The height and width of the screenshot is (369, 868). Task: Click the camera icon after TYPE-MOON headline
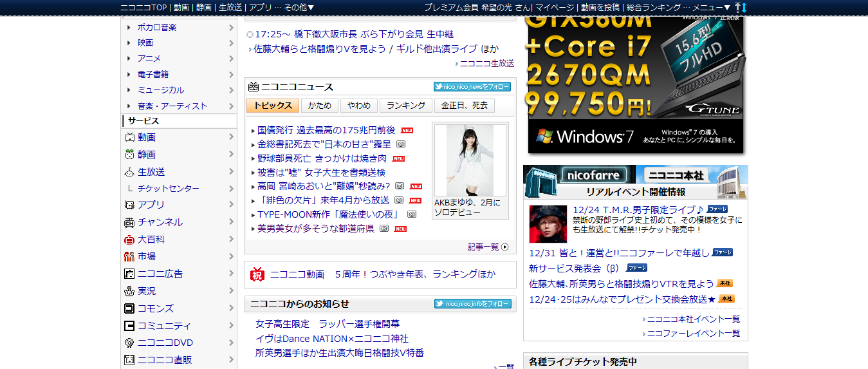412,214
